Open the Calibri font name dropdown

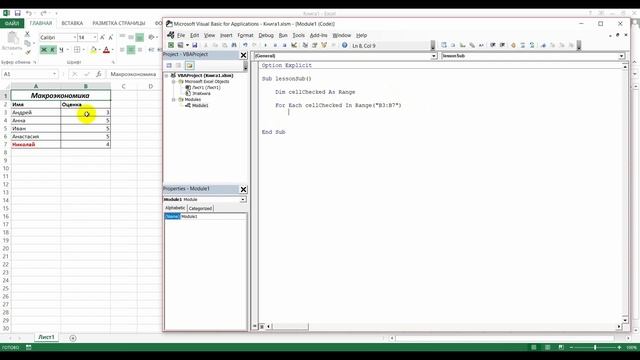pyautogui.click(x=75, y=38)
